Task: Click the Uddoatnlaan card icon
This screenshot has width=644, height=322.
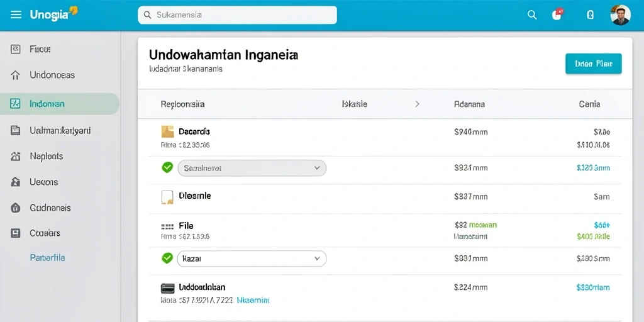Action: click(x=167, y=287)
